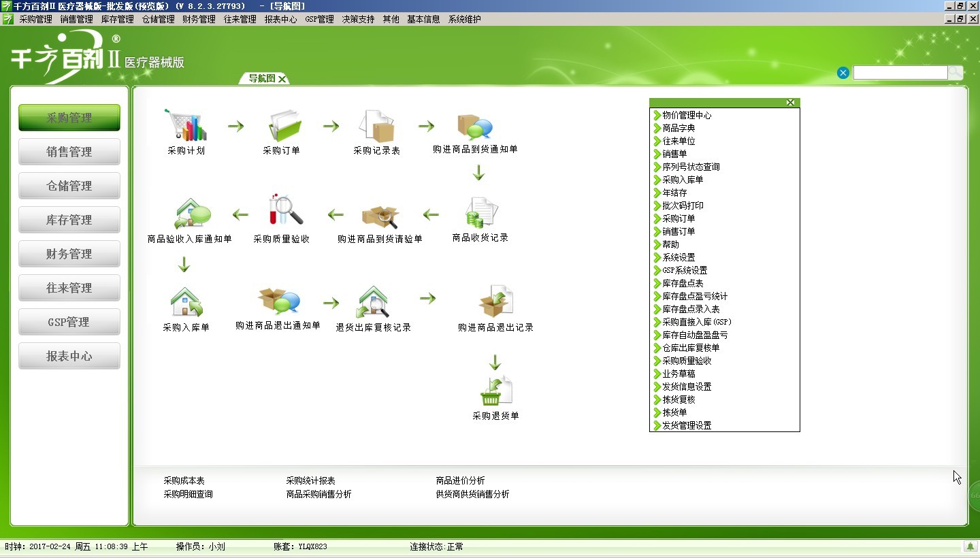
Task: Select the 商品验收入库通知单 icon
Action: click(x=193, y=214)
